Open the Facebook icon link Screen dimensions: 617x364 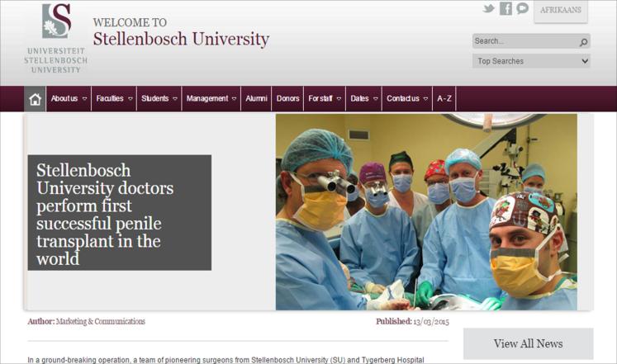(505, 8)
